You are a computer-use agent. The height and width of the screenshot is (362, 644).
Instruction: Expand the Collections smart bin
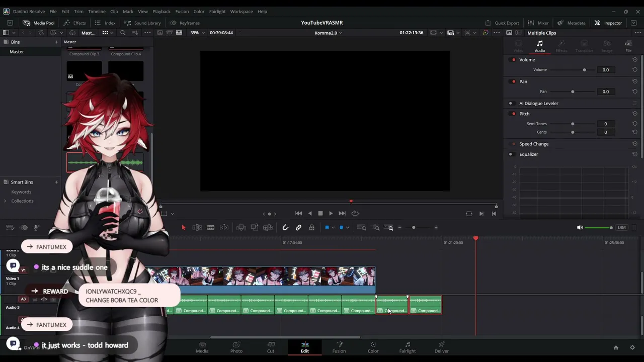click(5, 201)
